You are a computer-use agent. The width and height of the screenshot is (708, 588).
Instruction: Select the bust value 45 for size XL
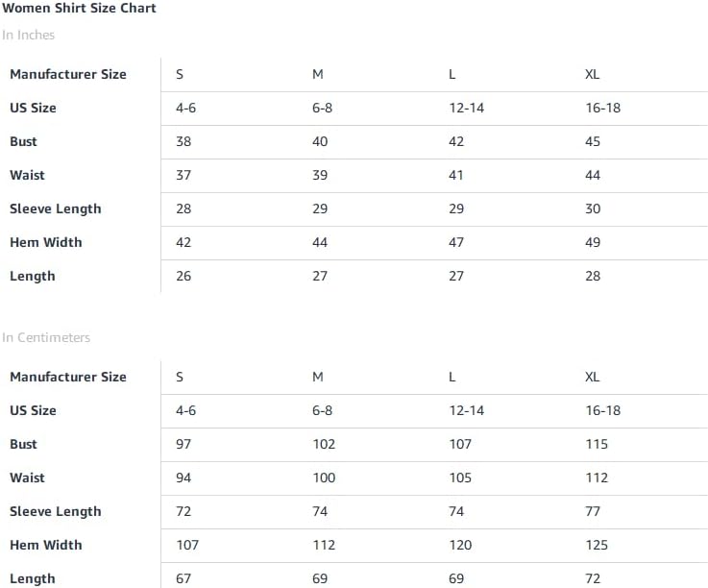(593, 141)
